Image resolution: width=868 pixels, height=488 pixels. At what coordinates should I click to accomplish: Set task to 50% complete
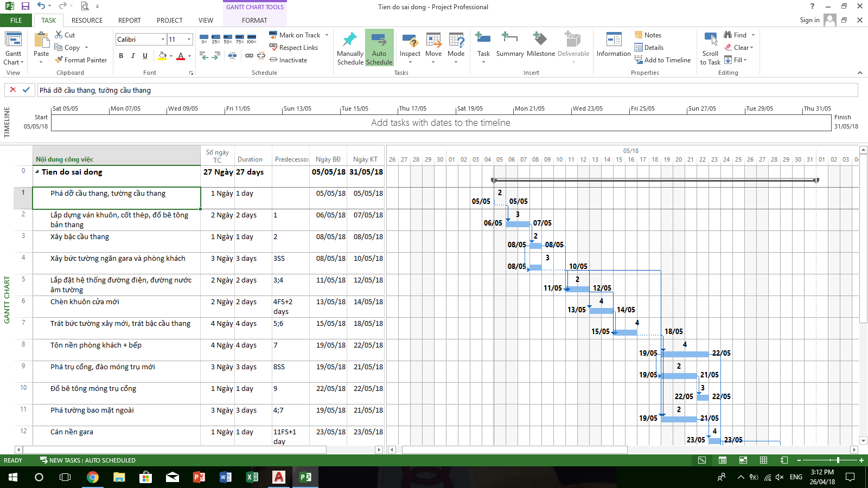[228, 39]
